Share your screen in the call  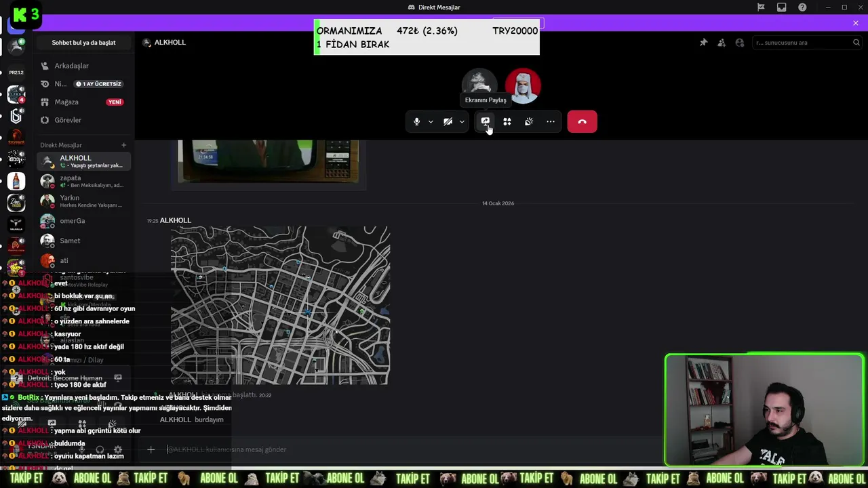485,122
